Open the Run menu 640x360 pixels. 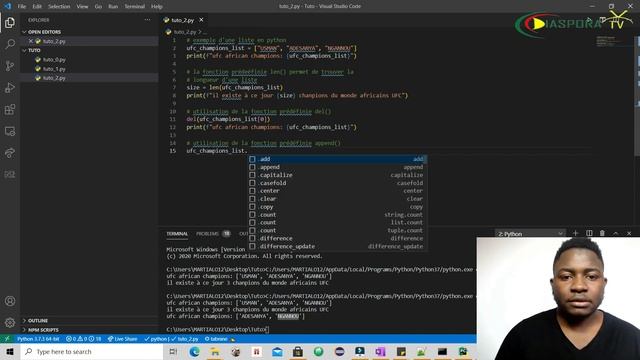pyautogui.click(x=113, y=6)
